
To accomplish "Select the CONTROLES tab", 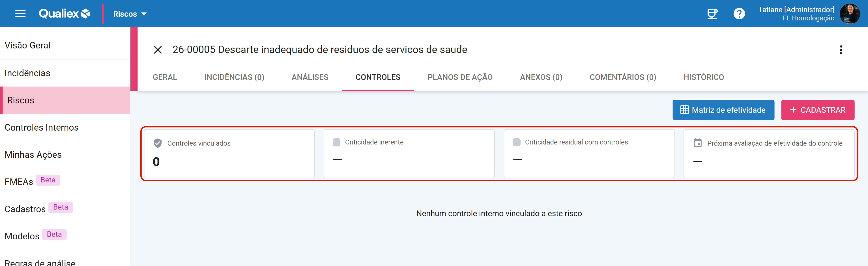I will (x=378, y=77).
